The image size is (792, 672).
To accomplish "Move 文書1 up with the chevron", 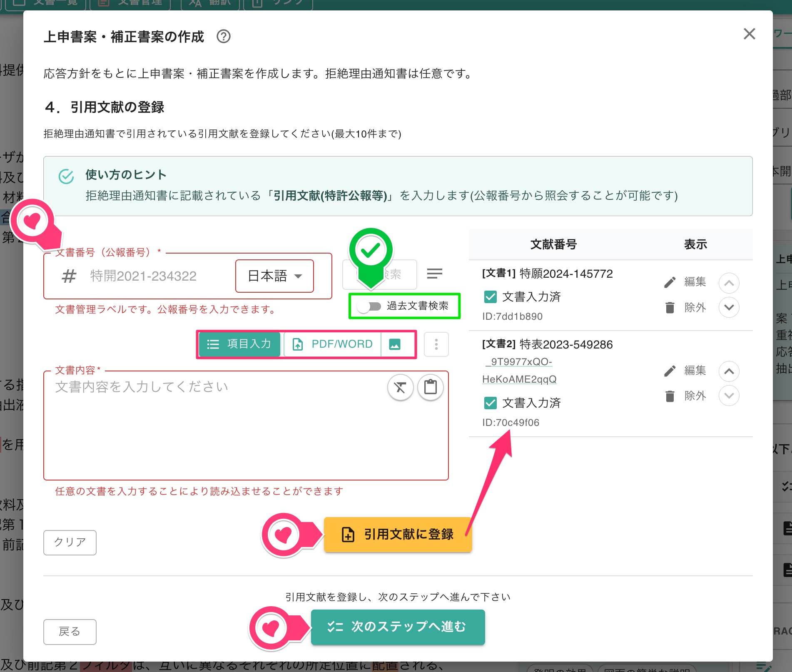I will coord(729,283).
